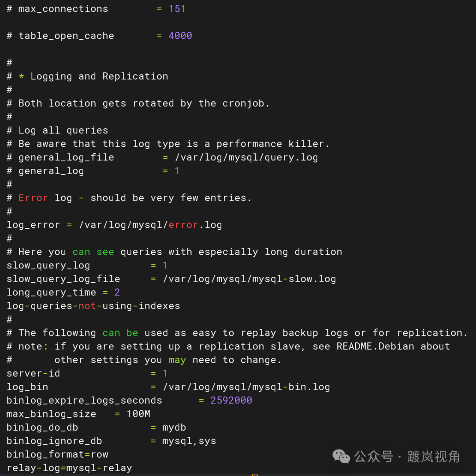Viewport: 476px width, 476px height.
Task: Click the table_open_cache value 4000
Action: (x=180, y=36)
